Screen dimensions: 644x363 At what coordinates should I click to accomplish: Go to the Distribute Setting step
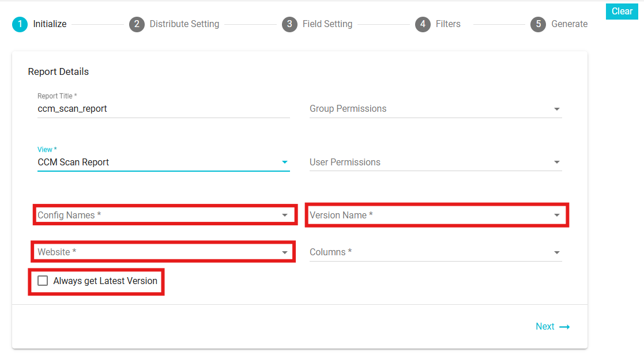click(x=184, y=24)
